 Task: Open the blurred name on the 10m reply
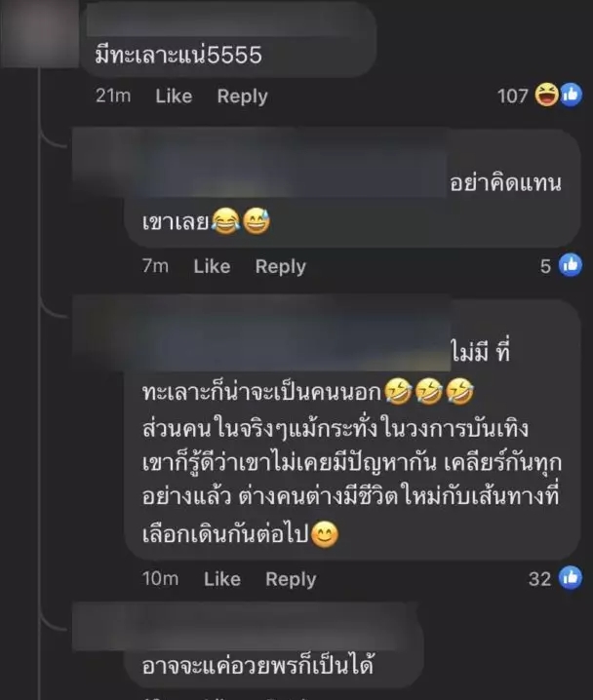261,332
